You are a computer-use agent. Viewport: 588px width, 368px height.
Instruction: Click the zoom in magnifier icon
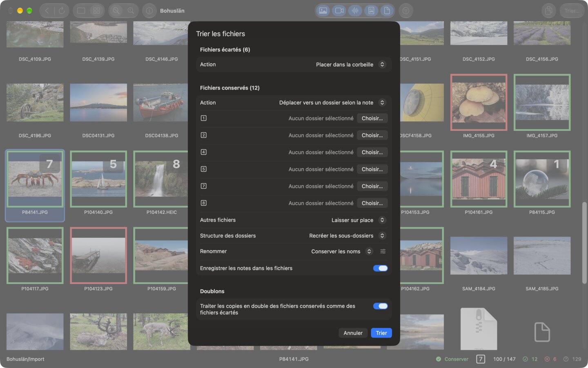116,11
